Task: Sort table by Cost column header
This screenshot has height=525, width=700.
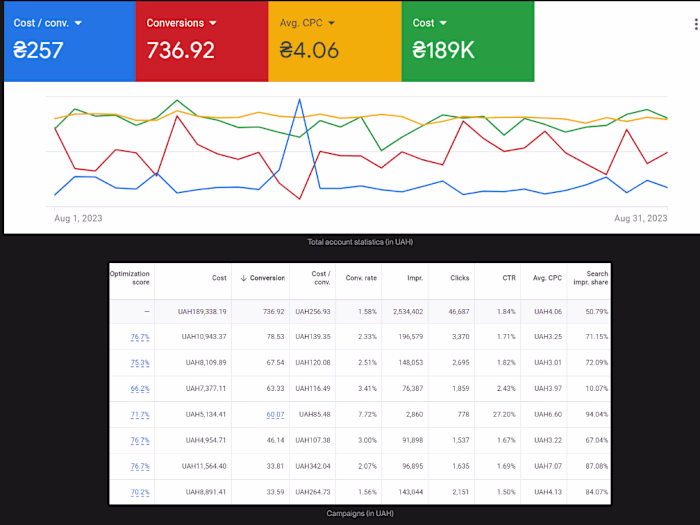Action: [x=219, y=278]
